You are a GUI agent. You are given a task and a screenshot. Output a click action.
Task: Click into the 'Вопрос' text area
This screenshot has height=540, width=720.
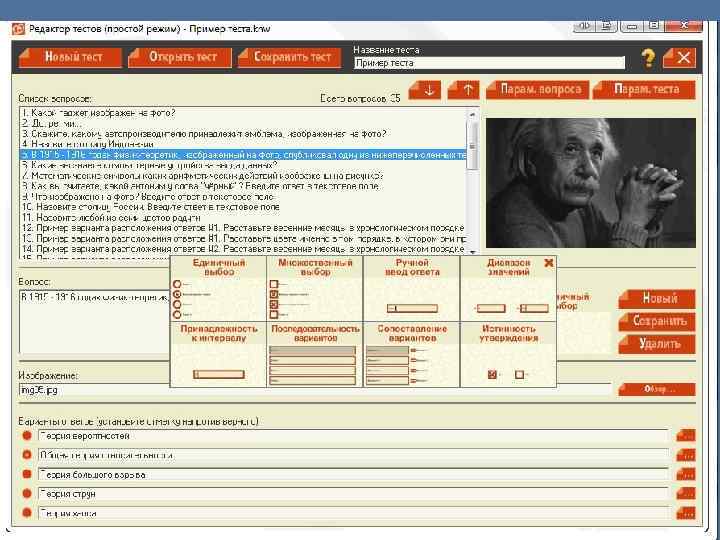(94, 321)
